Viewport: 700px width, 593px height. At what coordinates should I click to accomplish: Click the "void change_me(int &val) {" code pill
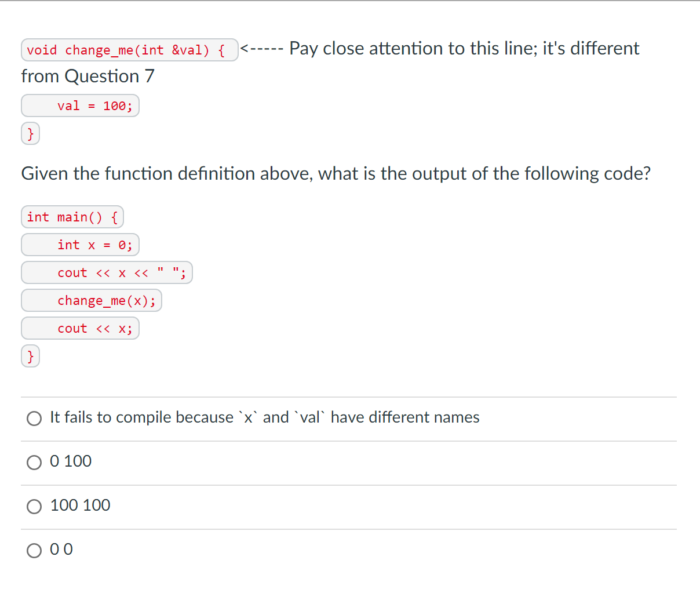(x=129, y=50)
